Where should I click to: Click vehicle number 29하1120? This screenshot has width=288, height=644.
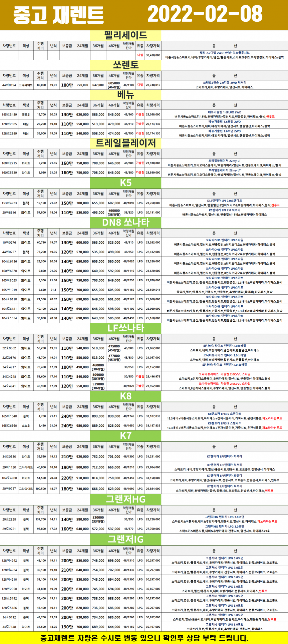(x=9, y=467)
